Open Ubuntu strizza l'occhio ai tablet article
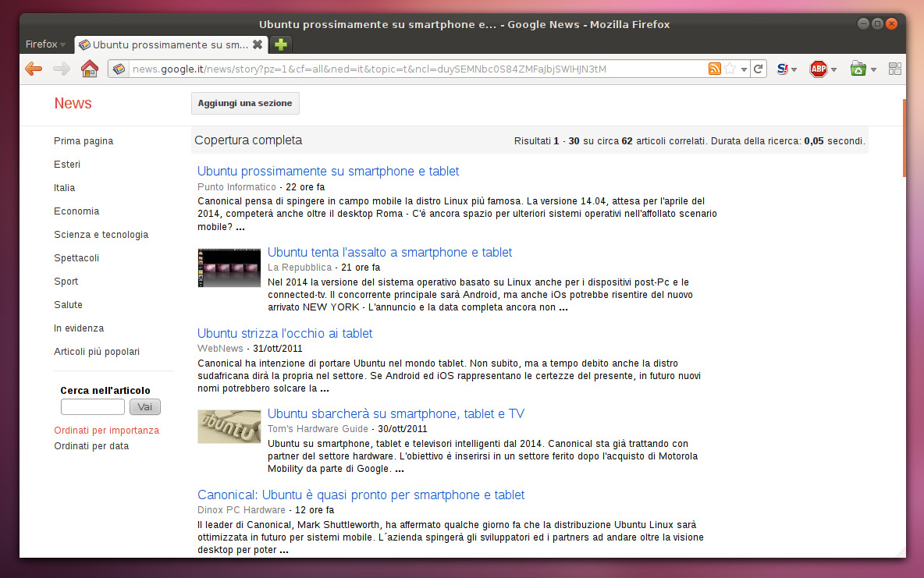Viewport: 924px width, 578px height. point(285,334)
